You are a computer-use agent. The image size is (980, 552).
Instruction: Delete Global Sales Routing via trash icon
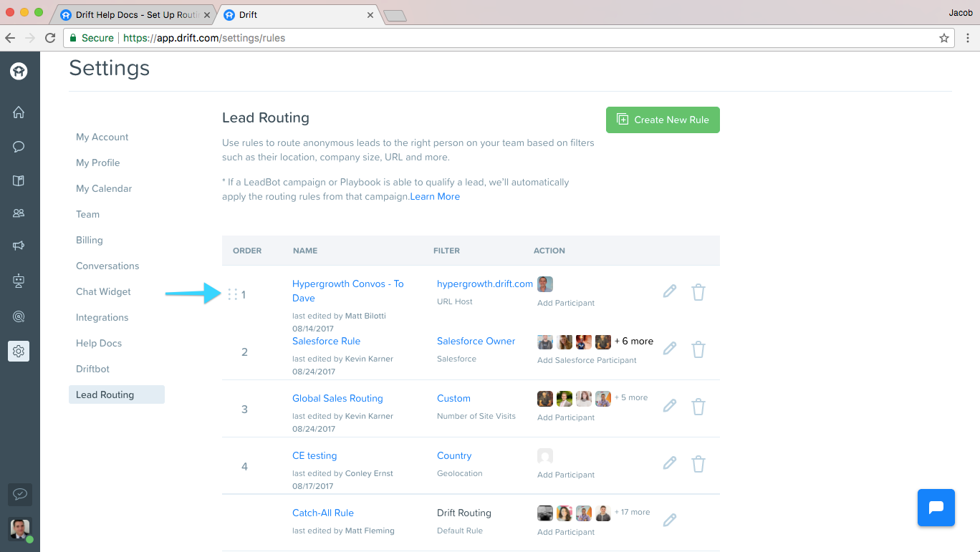coord(698,407)
